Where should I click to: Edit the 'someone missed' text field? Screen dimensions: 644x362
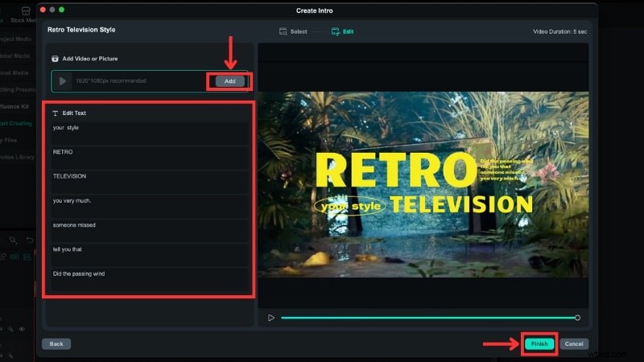point(150,231)
